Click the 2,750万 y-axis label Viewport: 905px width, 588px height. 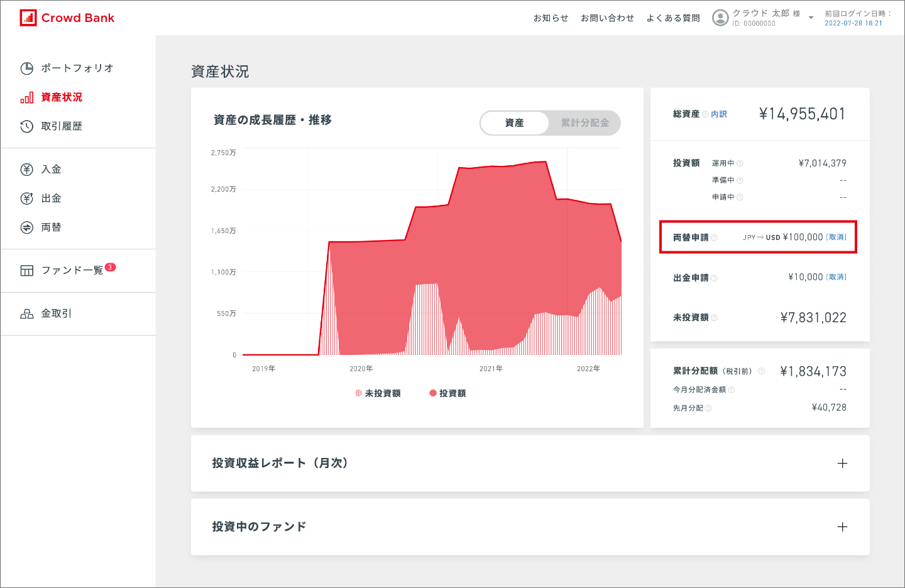[x=224, y=153]
